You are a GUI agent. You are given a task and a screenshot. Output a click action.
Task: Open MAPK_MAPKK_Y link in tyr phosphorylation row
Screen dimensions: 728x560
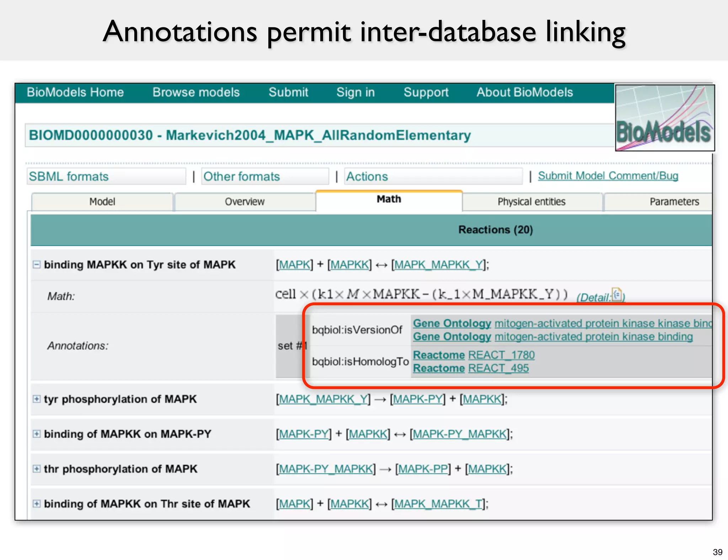click(x=323, y=399)
